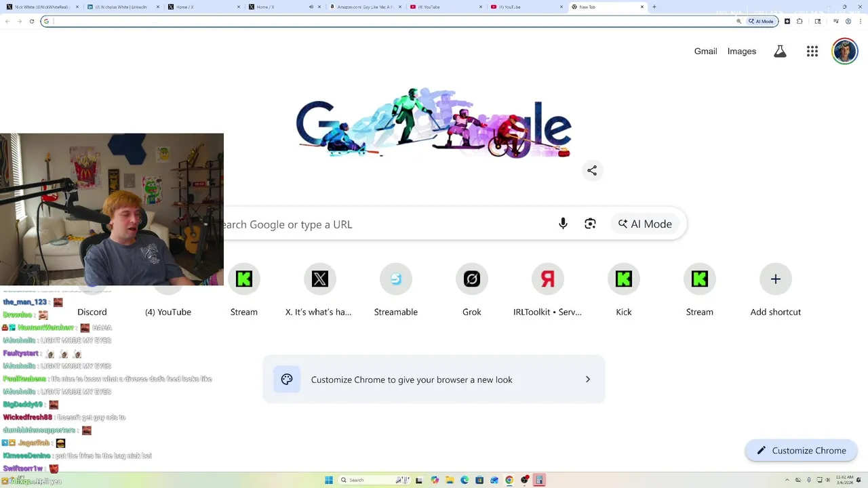Click AI Mode chip in address bar
Viewport: 868px width, 488px height.
pos(761,21)
